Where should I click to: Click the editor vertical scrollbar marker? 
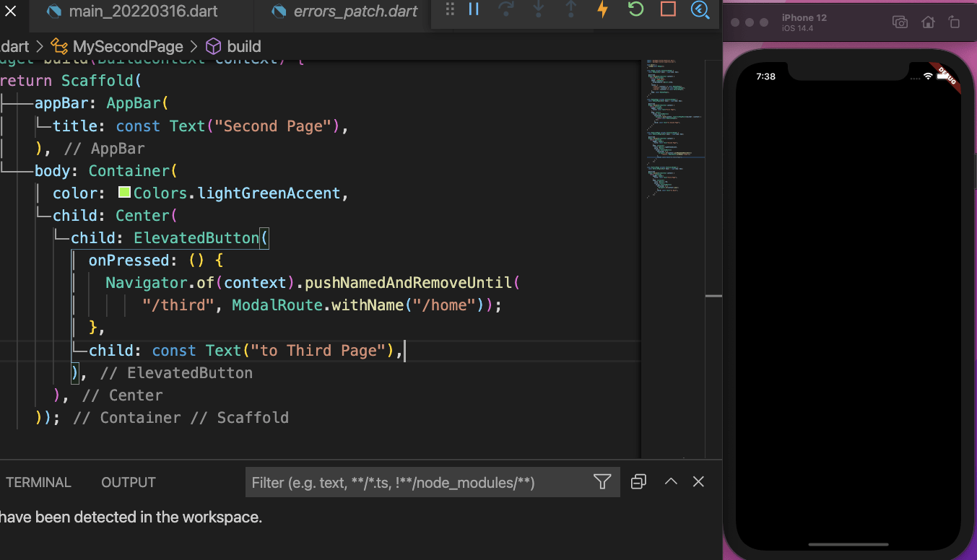[713, 296]
